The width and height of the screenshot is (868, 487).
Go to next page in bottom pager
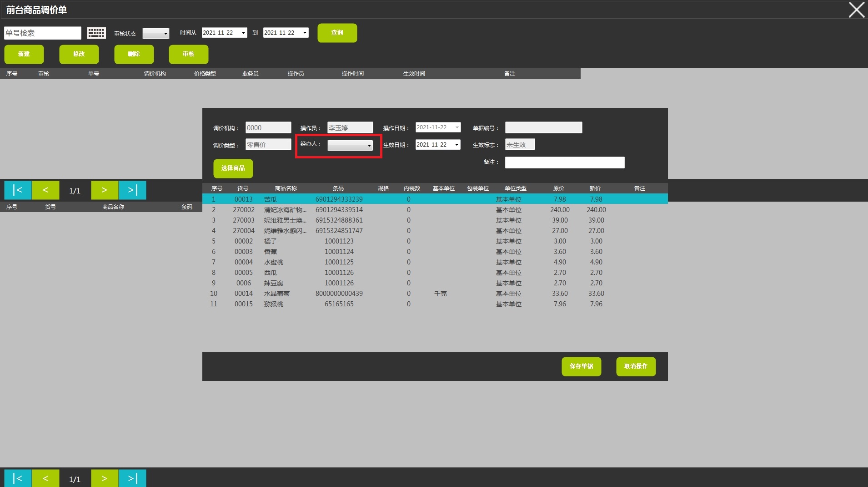tap(105, 478)
